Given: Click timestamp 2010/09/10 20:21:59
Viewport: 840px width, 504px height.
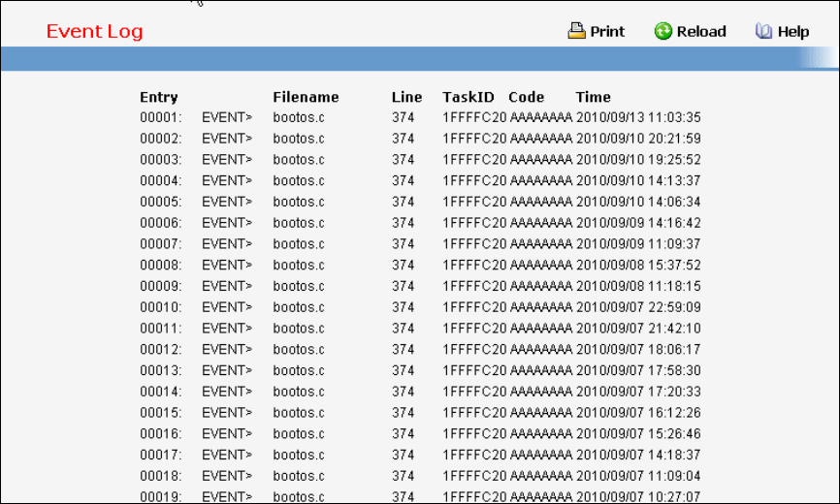Looking at the screenshot, I should pyautogui.click(x=638, y=139).
